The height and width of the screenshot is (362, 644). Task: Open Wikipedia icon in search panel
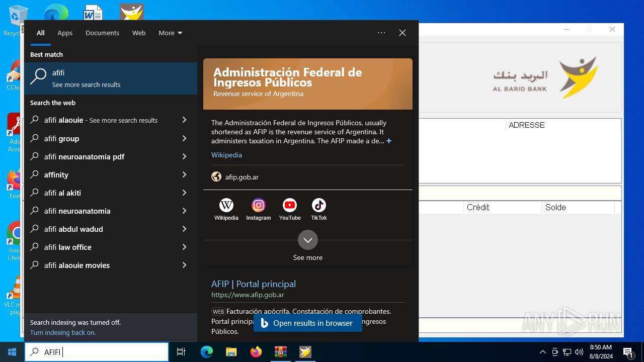coord(226,205)
